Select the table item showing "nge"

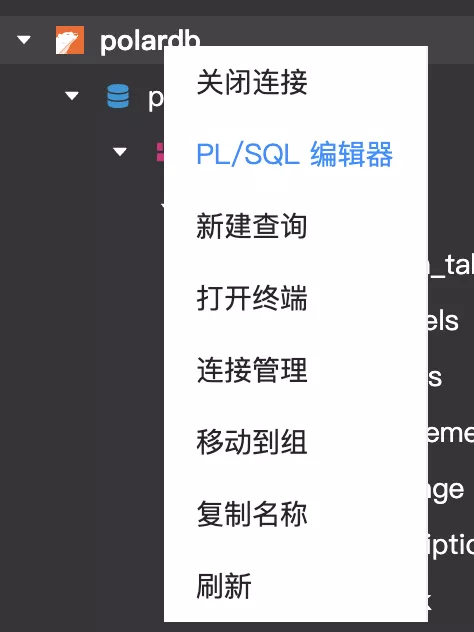[446, 491]
